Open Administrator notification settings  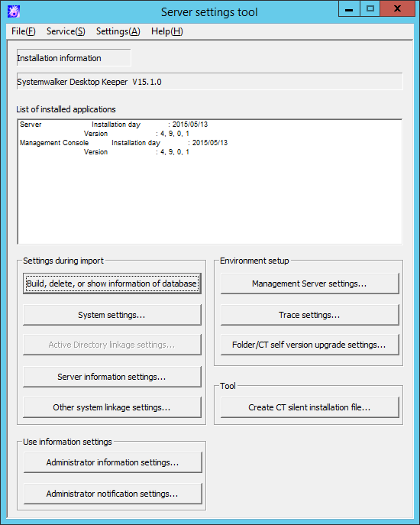[113, 494]
